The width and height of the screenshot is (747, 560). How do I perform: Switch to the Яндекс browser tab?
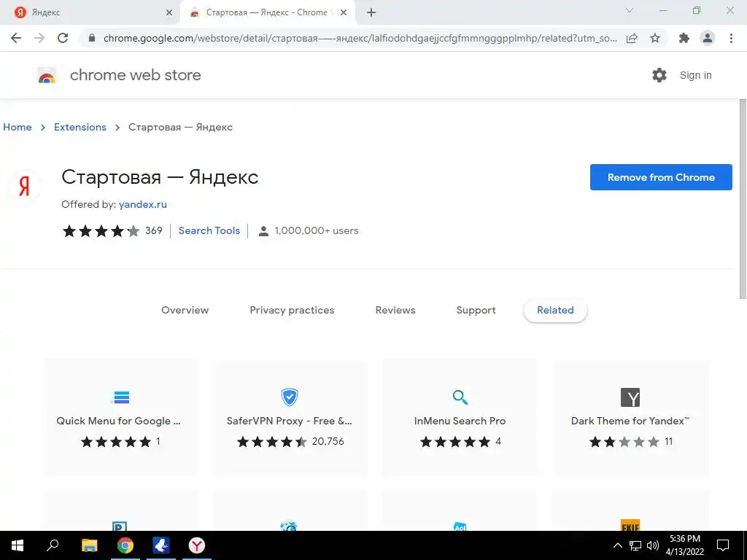click(x=90, y=12)
